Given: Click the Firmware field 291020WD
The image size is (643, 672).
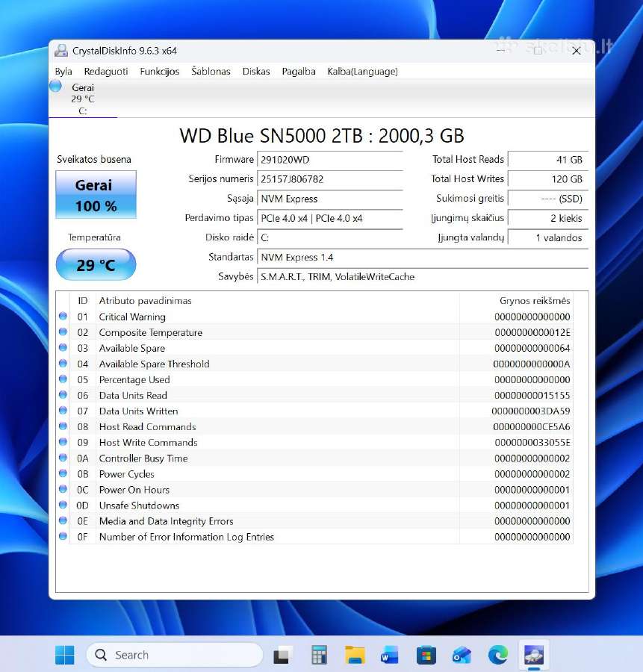Looking at the screenshot, I should point(330,160).
